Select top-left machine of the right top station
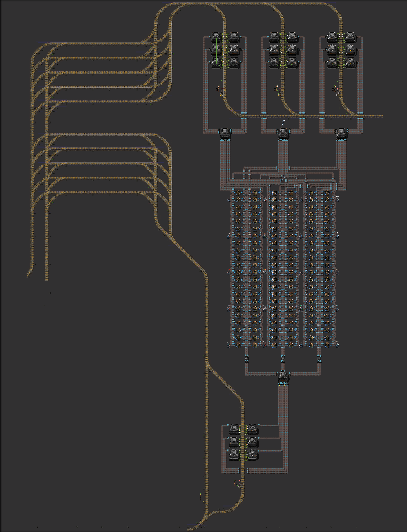The width and height of the screenshot is (407, 532). coord(332,37)
